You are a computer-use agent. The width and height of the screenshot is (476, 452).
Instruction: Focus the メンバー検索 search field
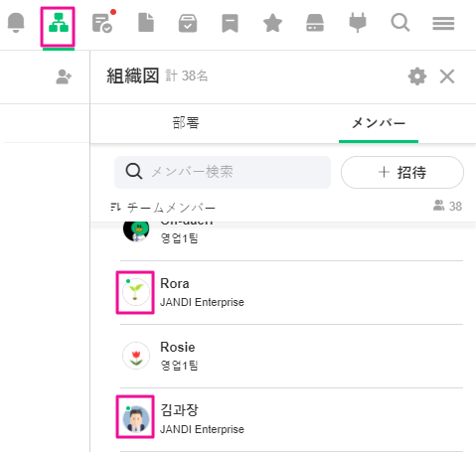[223, 172]
